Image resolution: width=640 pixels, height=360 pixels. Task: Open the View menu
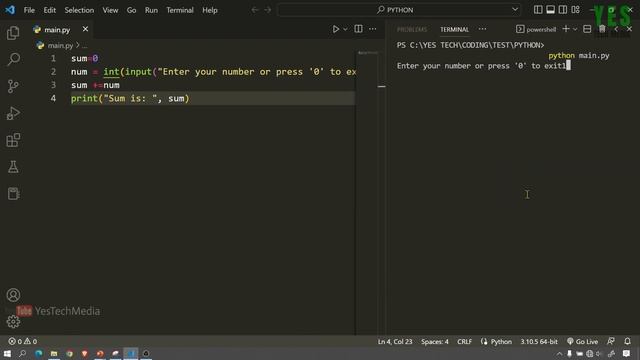[110, 10]
